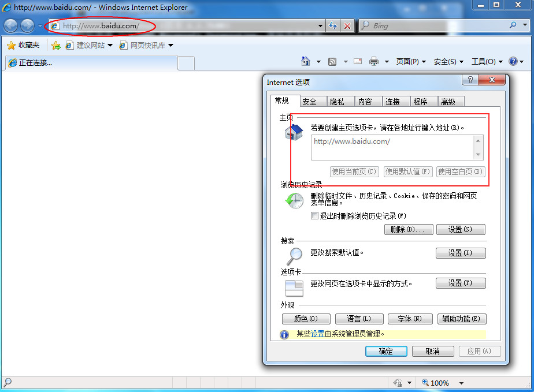Image resolution: width=534 pixels, height=392 pixels.
Task: Click the Bing search magnifier button
Action: tap(513, 25)
